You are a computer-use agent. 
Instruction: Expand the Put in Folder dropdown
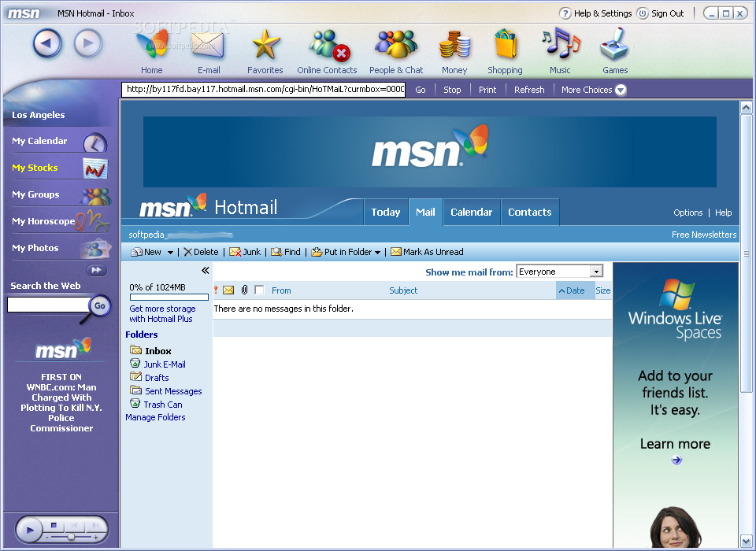point(377,253)
